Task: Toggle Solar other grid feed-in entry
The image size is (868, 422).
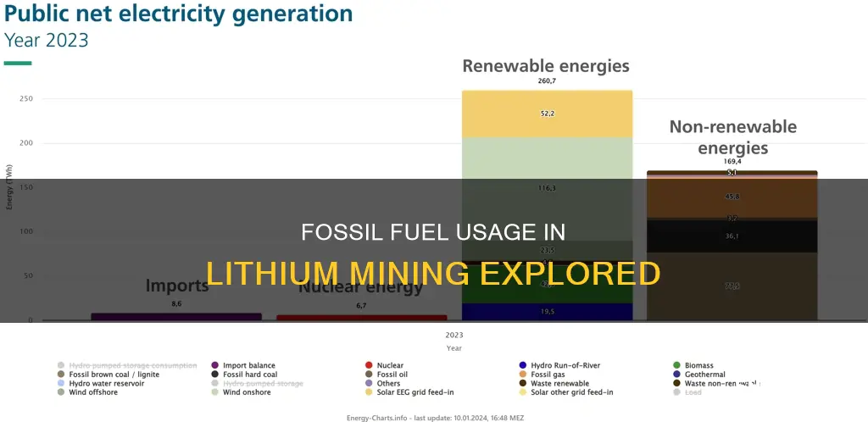Action: coord(565,392)
